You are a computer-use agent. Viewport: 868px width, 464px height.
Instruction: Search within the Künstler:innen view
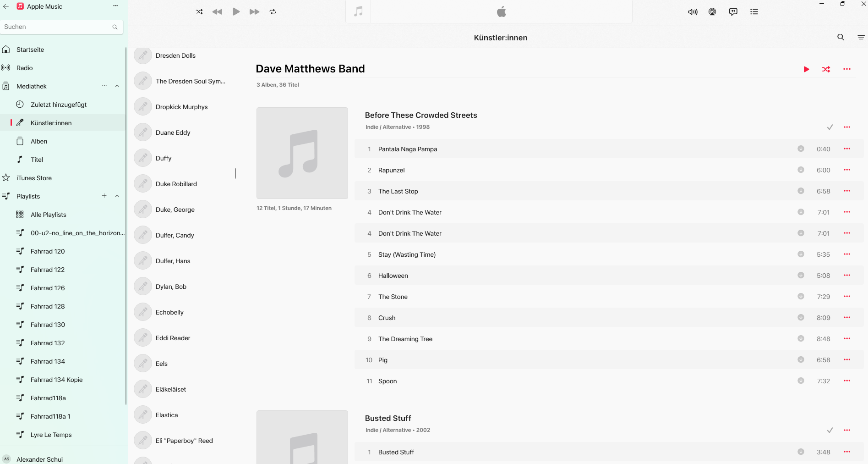[841, 37]
